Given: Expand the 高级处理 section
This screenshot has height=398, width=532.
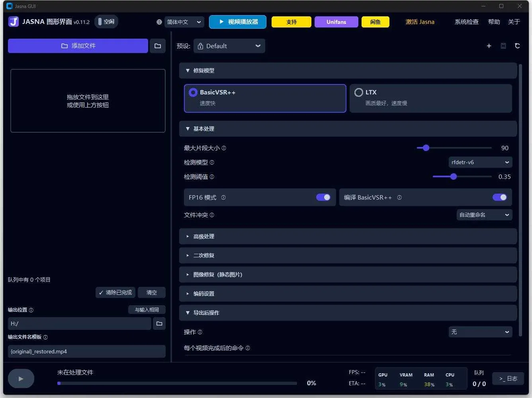Looking at the screenshot, I should pos(348,237).
